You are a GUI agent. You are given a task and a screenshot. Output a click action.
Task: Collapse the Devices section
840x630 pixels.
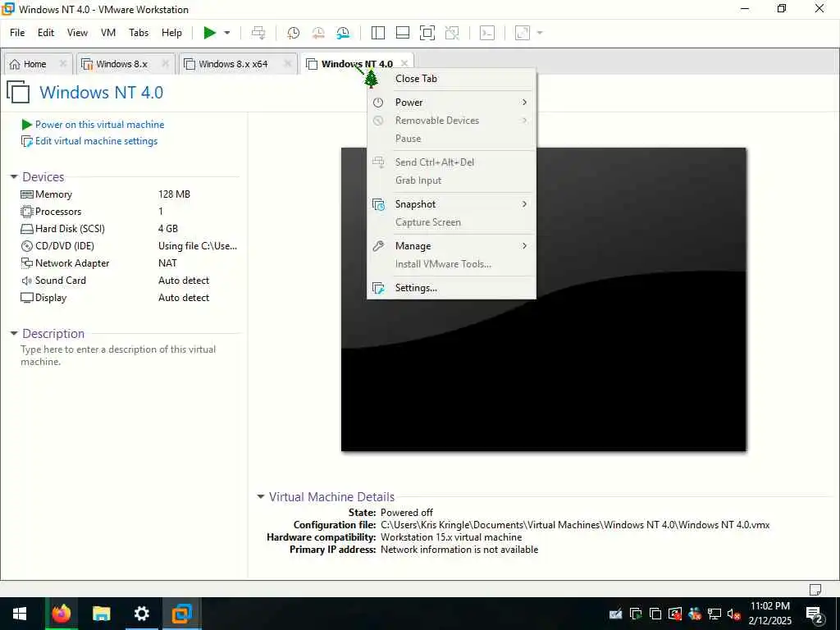[14, 177]
